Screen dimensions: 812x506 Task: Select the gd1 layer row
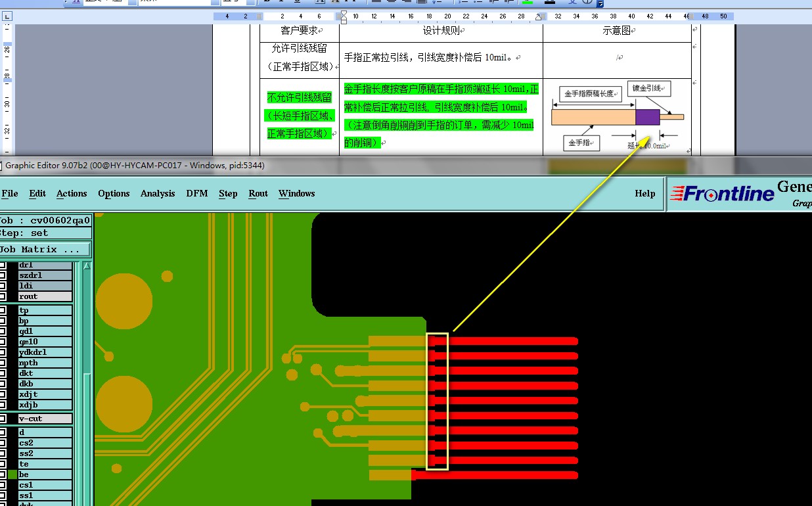click(45, 331)
